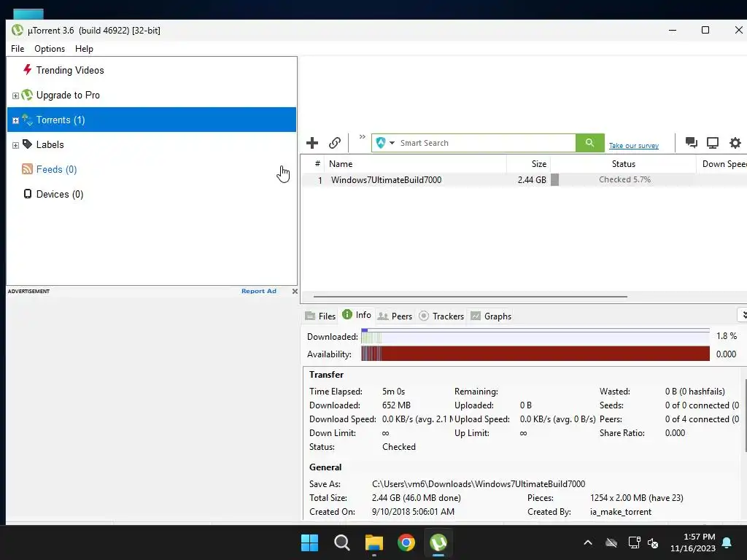Viewport: 747px width, 560px height.
Task: Select Feeds (0) in sidebar
Action: [57, 169]
